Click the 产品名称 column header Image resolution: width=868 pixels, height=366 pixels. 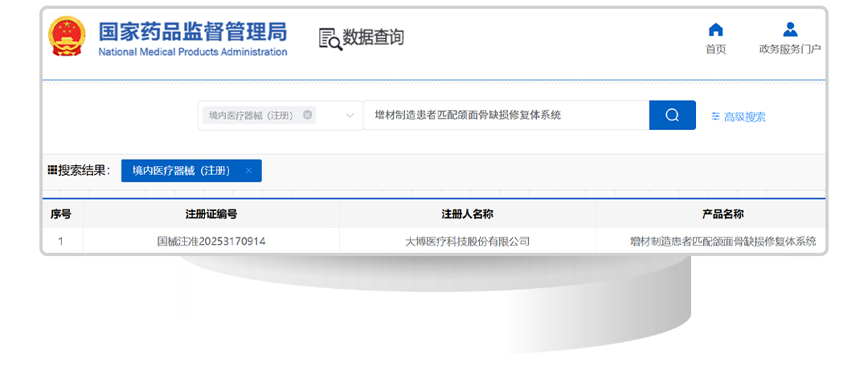[723, 214]
